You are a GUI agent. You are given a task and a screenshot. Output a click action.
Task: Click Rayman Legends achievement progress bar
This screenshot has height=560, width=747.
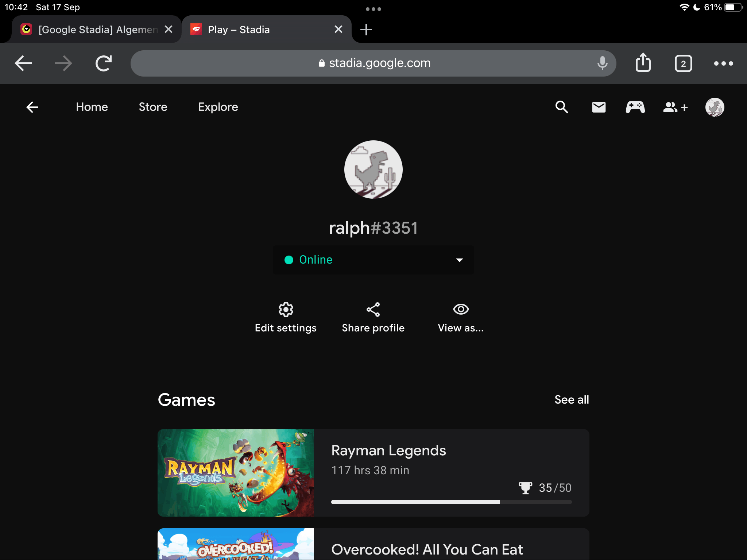pyautogui.click(x=451, y=502)
